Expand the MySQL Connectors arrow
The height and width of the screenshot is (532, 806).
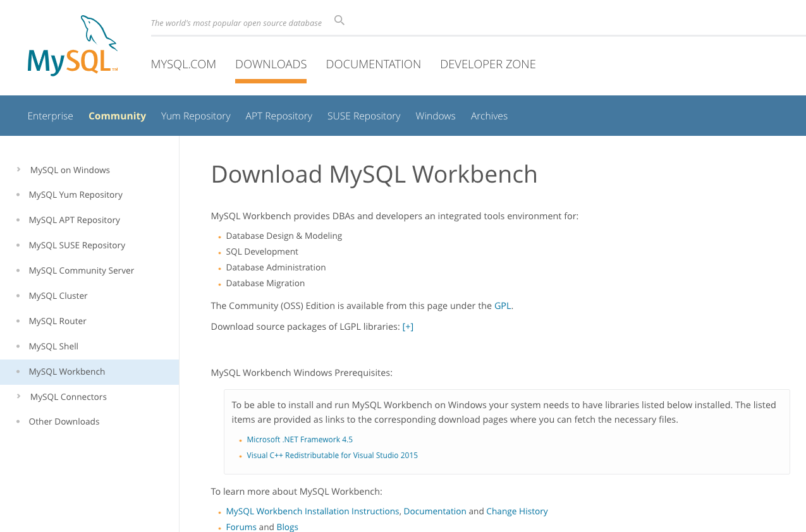coord(19,396)
